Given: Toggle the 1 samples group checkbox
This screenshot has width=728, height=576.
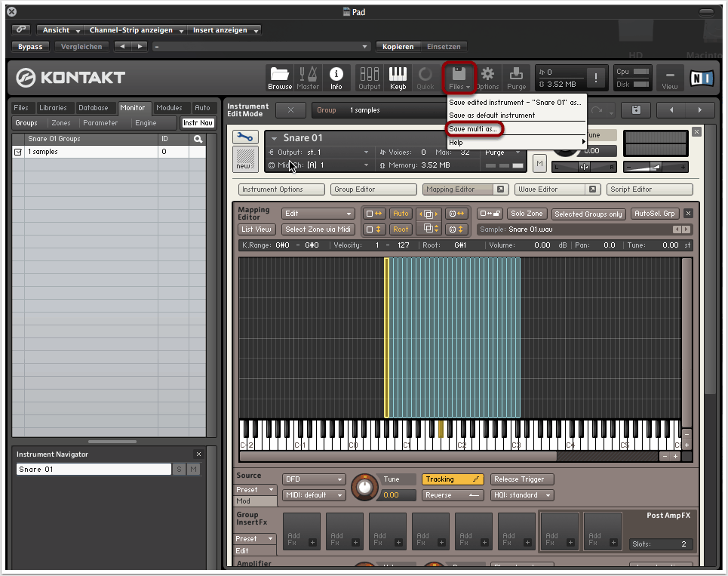Looking at the screenshot, I should pyautogui.click(x=19, y=152).
